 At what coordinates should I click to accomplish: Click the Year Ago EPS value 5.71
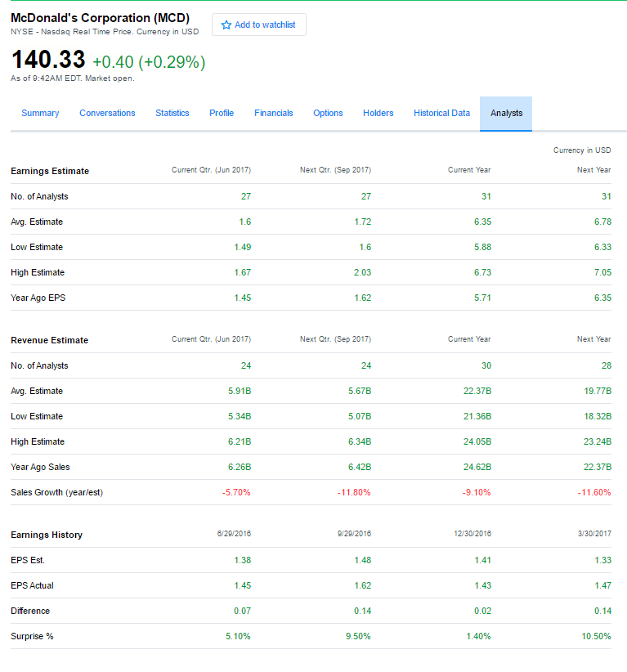(482, 298)
